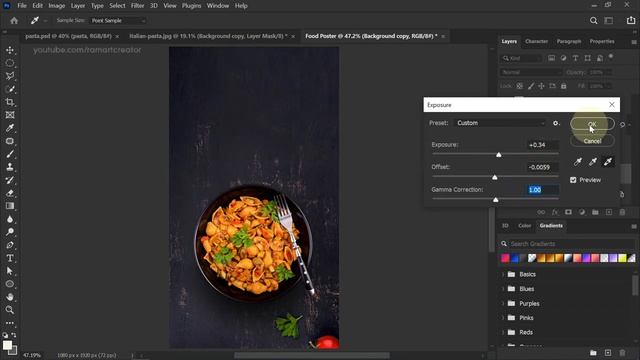Open the Window menu
Image resolution: width=640 pixels, height=360 pixels.
point(218,6)
